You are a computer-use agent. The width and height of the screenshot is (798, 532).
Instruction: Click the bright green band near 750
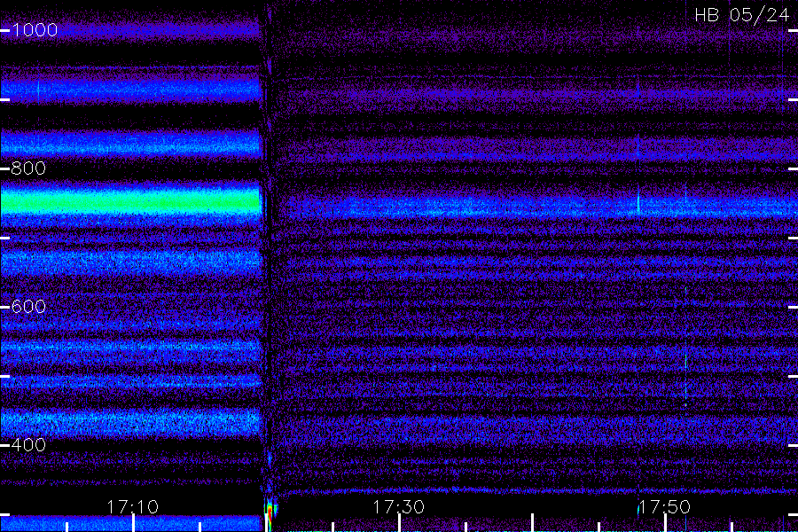(131, 202)
